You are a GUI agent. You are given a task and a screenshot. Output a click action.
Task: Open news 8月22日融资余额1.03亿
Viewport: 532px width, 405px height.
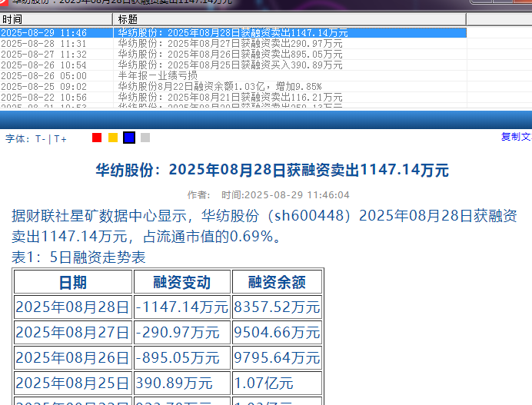click(220, 87)
